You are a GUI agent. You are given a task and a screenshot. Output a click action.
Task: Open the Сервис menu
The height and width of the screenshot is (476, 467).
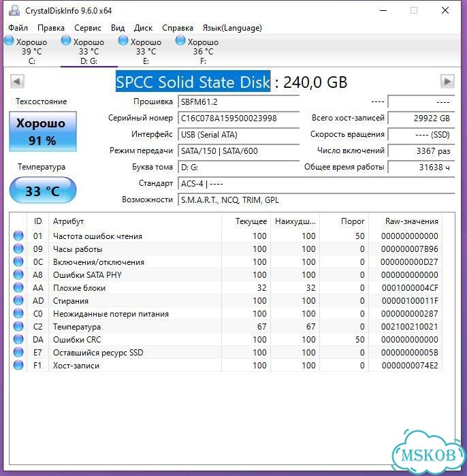(88, 28)
